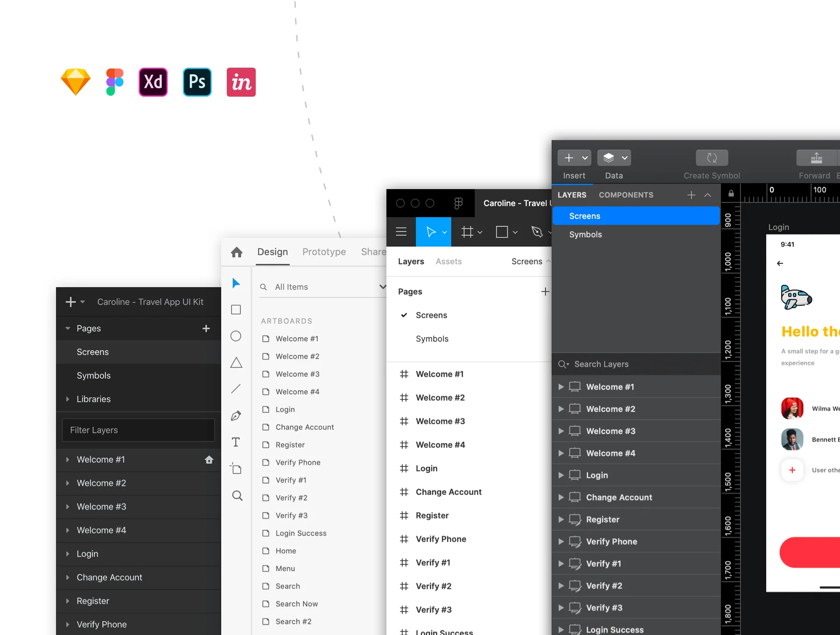The width and height of the screenshot is (840, 635).
Task: Pick the Text tool in XD toolbar
Action: [236, 442]
